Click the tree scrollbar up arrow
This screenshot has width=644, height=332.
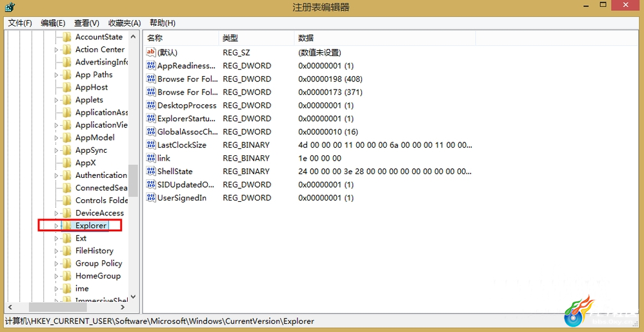pos(133,37)
